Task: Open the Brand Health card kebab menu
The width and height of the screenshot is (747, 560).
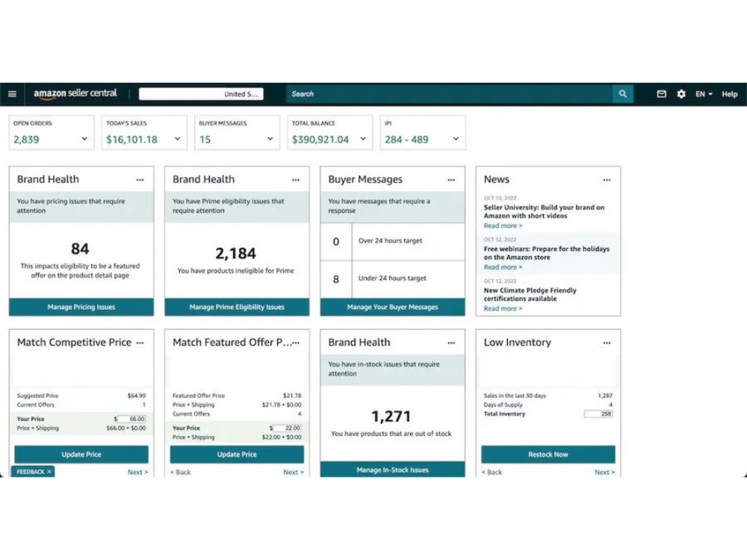Action: [x=140, y=179]
